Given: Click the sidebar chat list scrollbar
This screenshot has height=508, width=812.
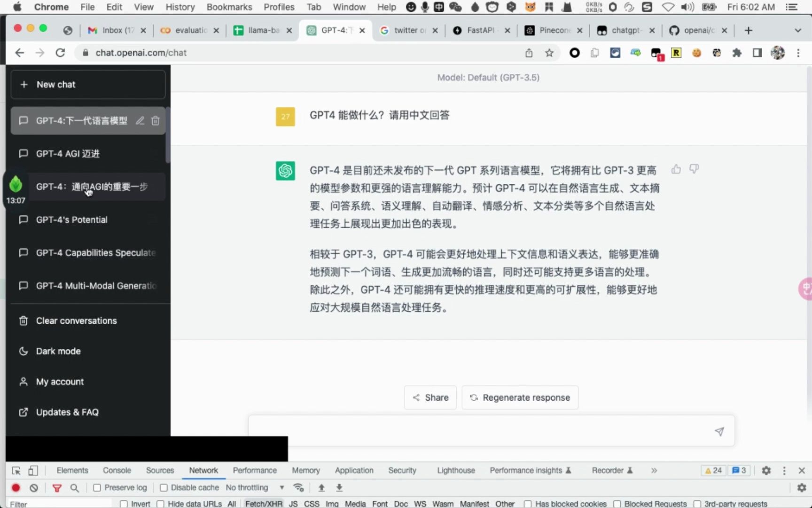Looking at the screenshot, I should click(168, 136).
